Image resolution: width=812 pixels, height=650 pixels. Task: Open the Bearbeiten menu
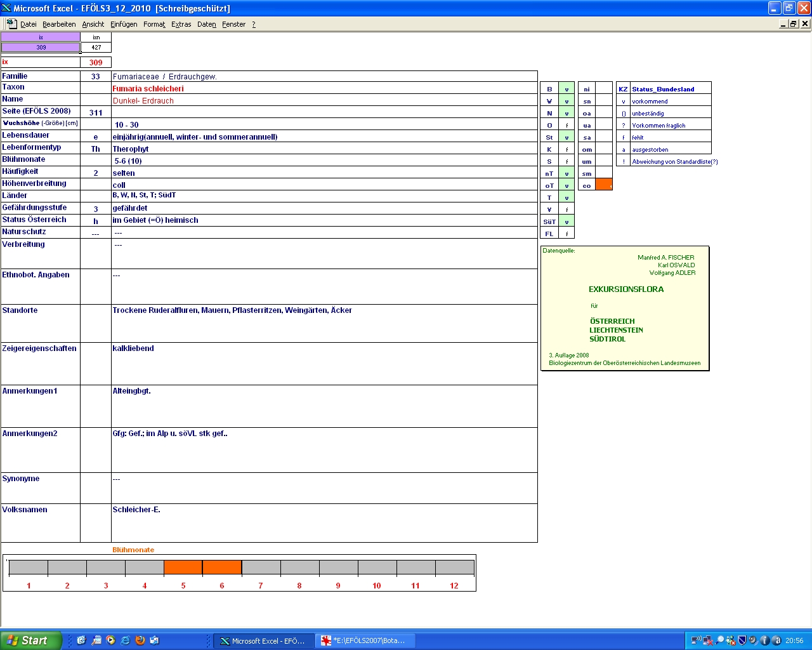click(x=59, y=24)
